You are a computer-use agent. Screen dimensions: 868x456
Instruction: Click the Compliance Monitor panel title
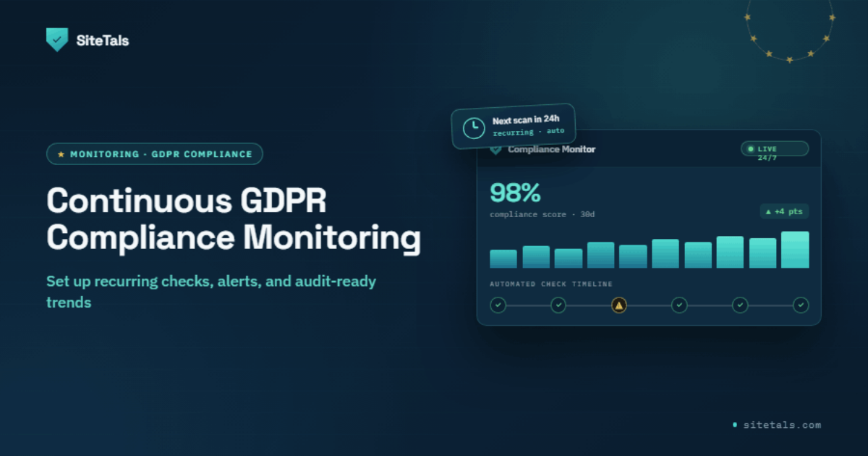pyautogui.click(x=552, y=150)
